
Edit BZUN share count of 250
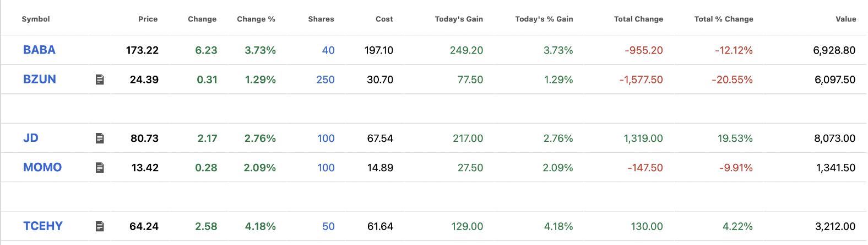(325, 80)
